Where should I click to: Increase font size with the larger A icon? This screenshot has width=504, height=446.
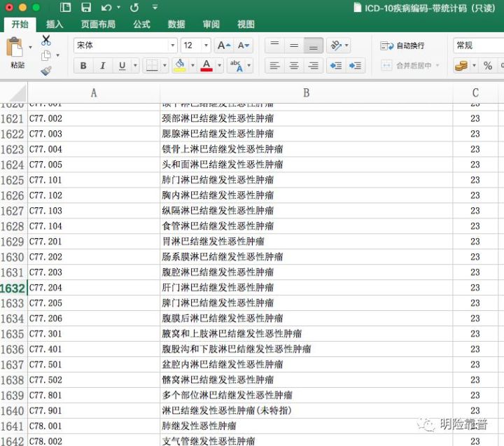point(224,46)
